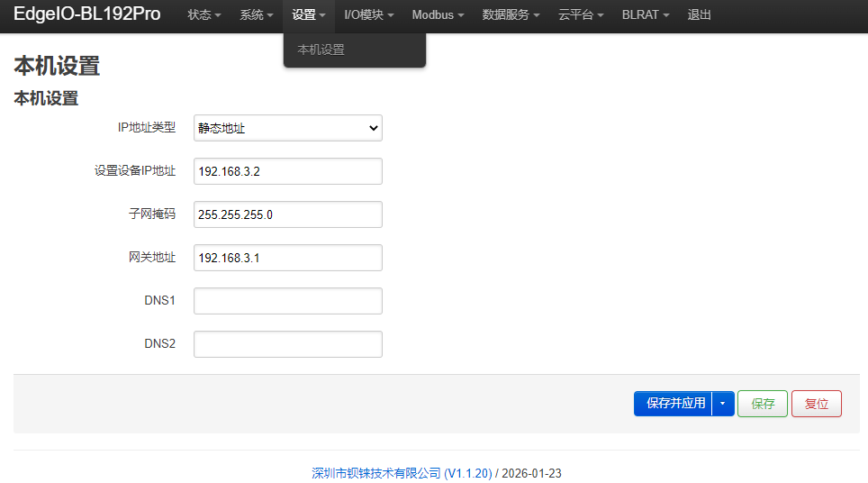
Task: Expand the 云平台 menu
Action: (x=581, y=15)
